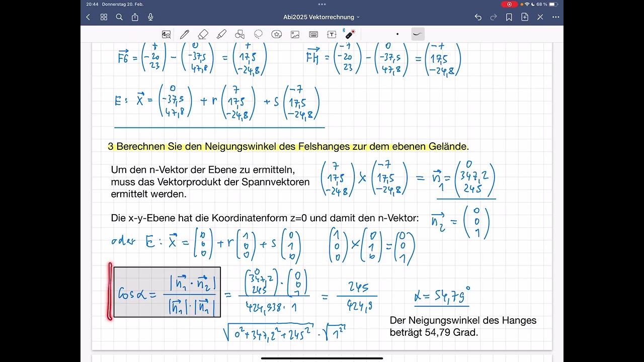The image size is (644, 362).
Task: Select the Pen tool
Action: click(184, 34)
